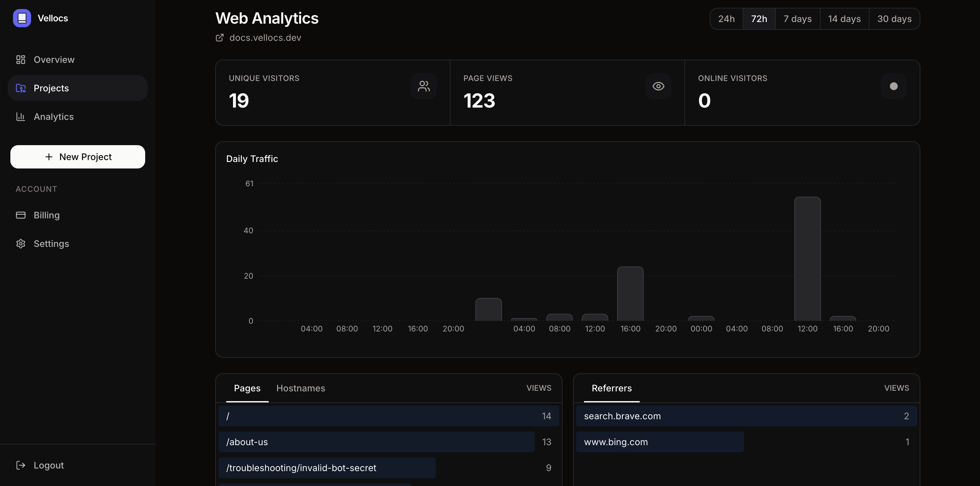Click the Projects folder icon
This screenshot has width=980, height=486.
tap(20, 88)
